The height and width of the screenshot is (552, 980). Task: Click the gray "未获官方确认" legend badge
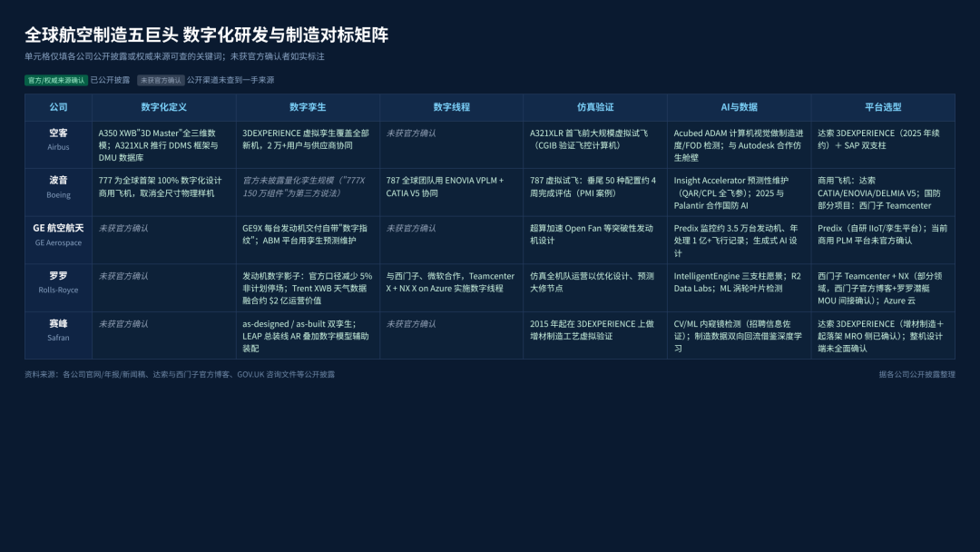(x=161, y=80)
